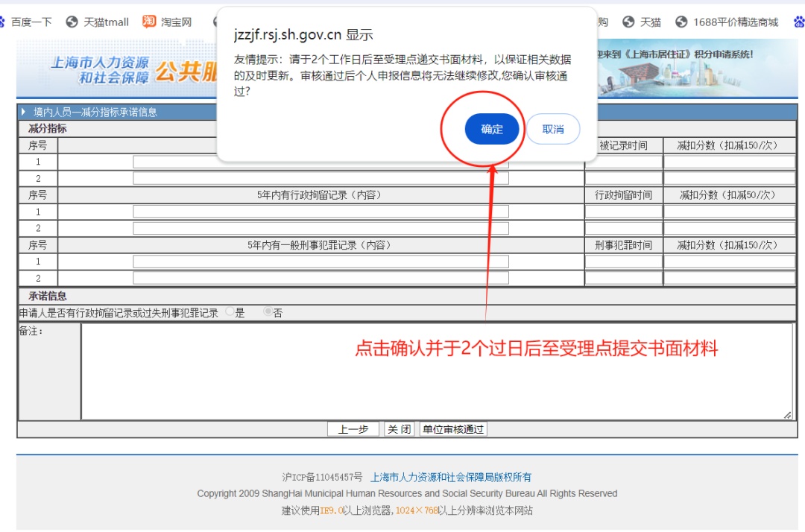Select the 否 radio button
Screen dimensions: 805x532
pyautogui.click(x=268, y=313)
